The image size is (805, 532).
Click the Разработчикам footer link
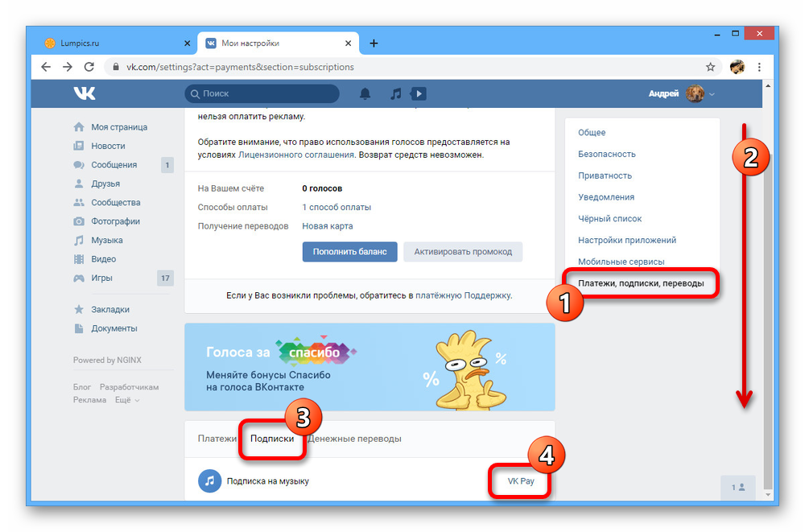(x=129, y=387)
